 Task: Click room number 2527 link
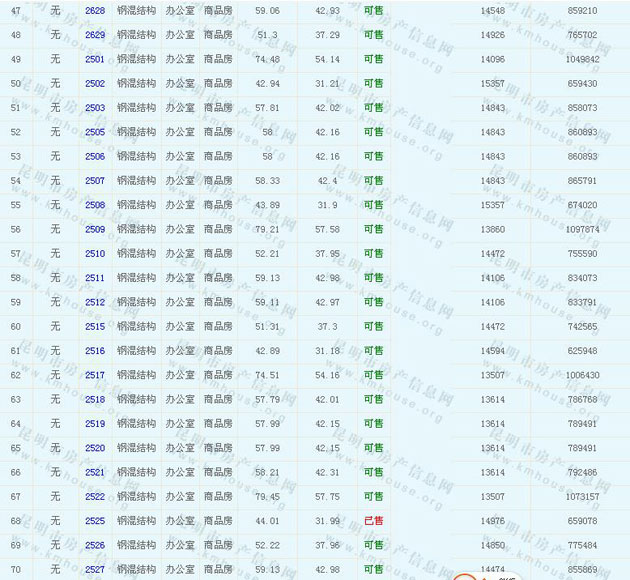(x=95, y=569)
